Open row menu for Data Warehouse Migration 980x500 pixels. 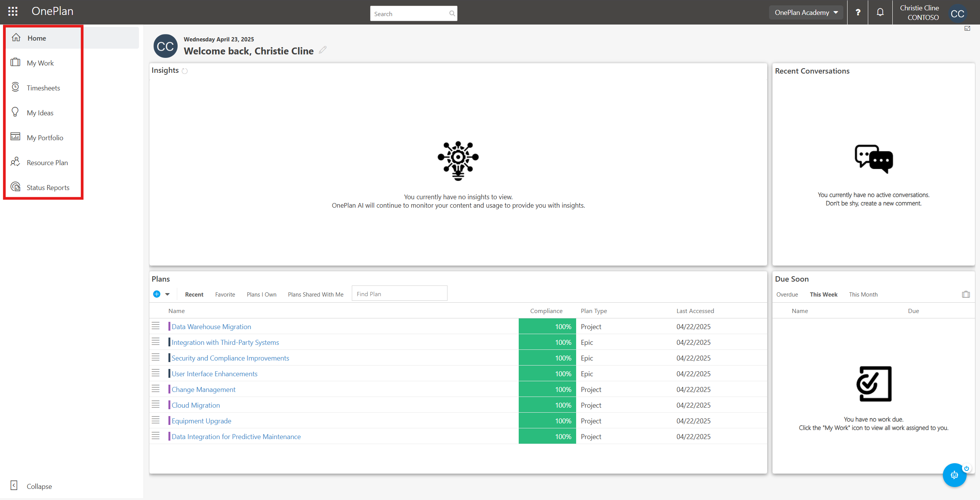click(155, 326)
